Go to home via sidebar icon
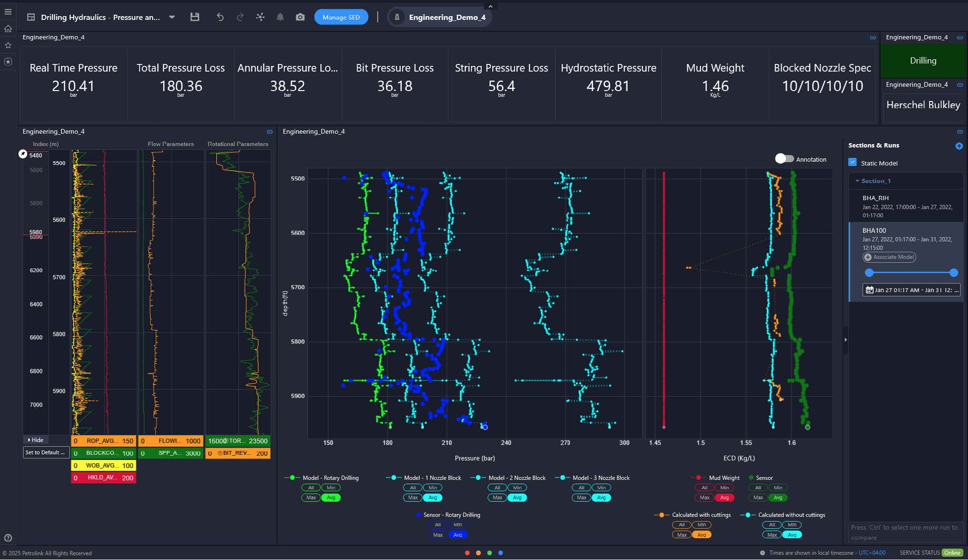Image resolution: width=968 pixels, height=560 pixels. pos(8,29)
